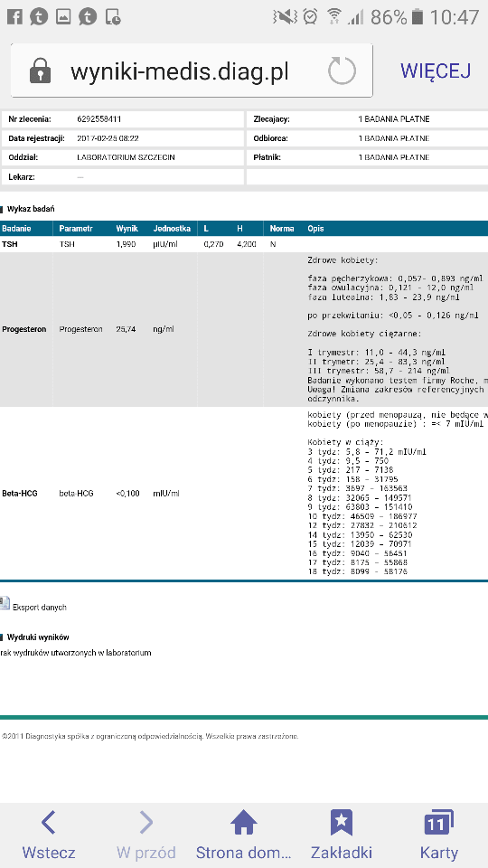The image size is (488, 868).
Task: Select order number 6292558411
Action: point(99,119)
